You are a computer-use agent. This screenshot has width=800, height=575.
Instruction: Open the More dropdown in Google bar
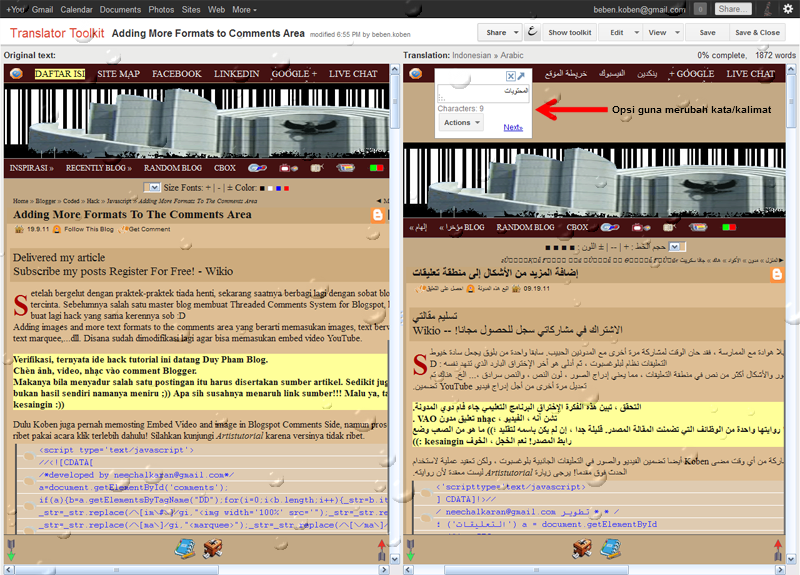(x=244, y=10)
